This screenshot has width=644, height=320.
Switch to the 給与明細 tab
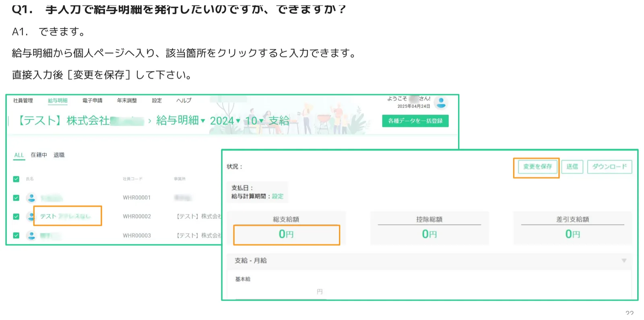click(58, 101)
